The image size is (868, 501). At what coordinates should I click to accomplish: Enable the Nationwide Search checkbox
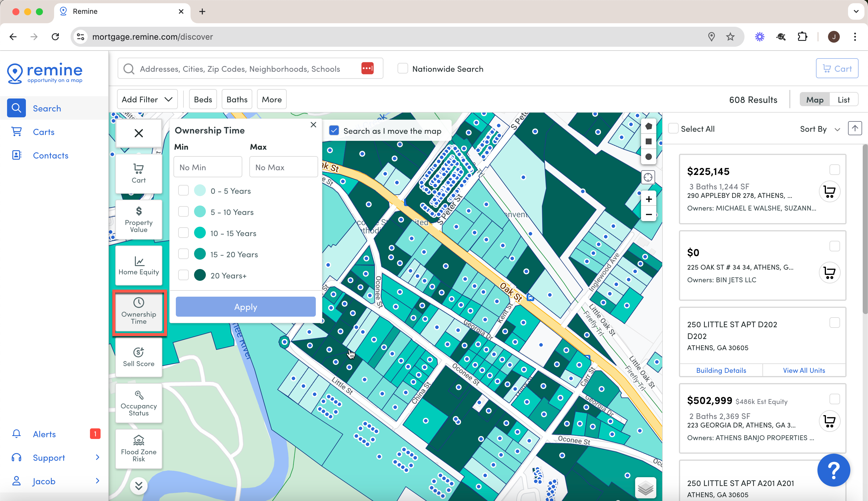pyautogui.click(x=403, y=69)
